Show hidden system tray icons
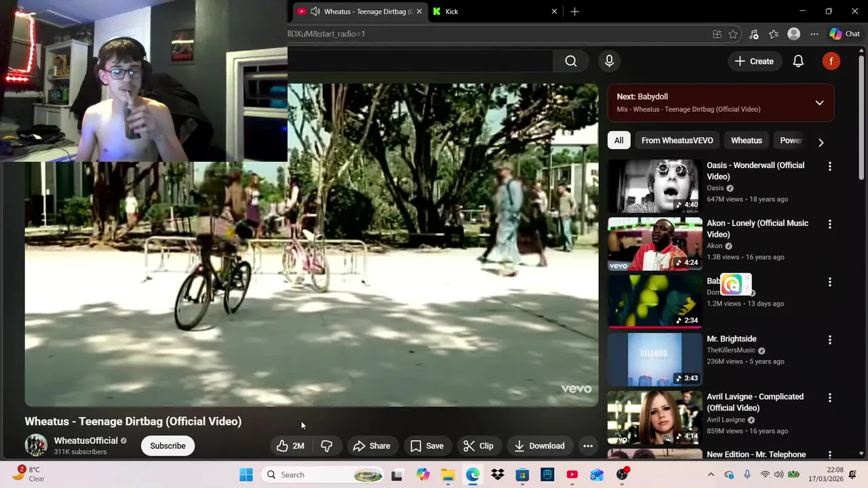The width and height of the screenshot is (868, 488). click(x=711, y=474)
